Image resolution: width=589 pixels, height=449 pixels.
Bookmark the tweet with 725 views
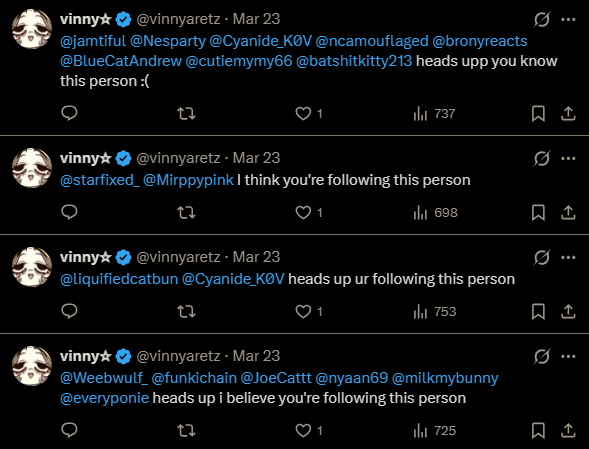pyautogui.click(x=538, y=431)
